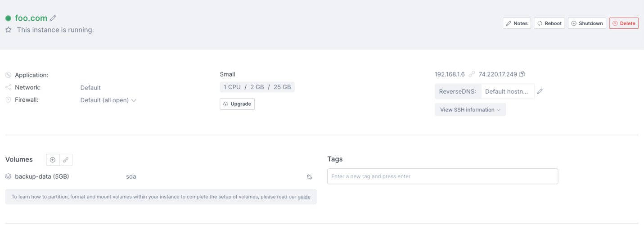Click the tag entry input field

[x=442, y=176]
